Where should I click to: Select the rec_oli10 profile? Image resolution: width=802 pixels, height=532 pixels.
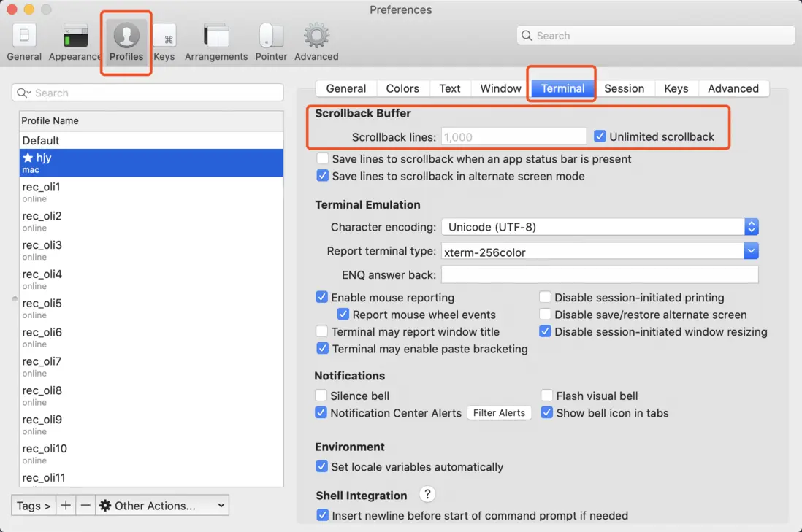coord(151,455)
